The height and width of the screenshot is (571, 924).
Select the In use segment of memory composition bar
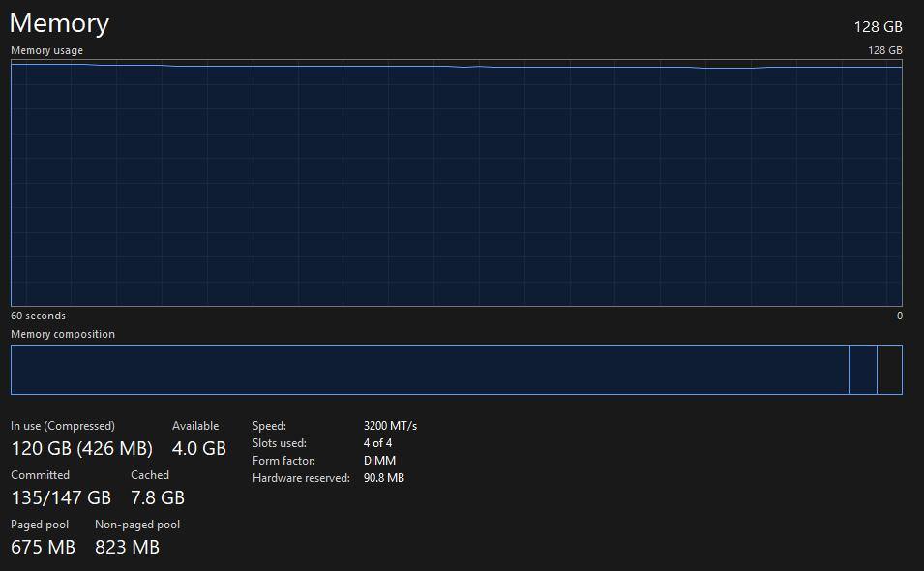pyautogui.click(x=430, y=370)
